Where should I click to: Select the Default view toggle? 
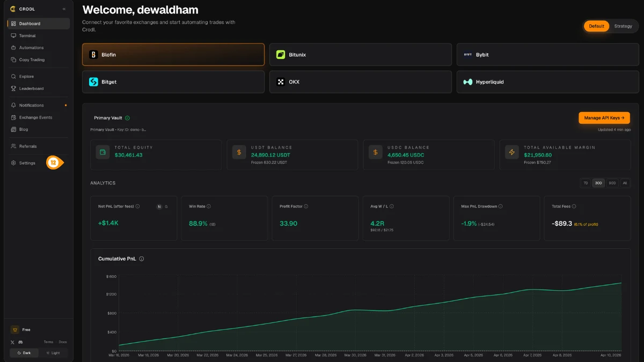596,26
